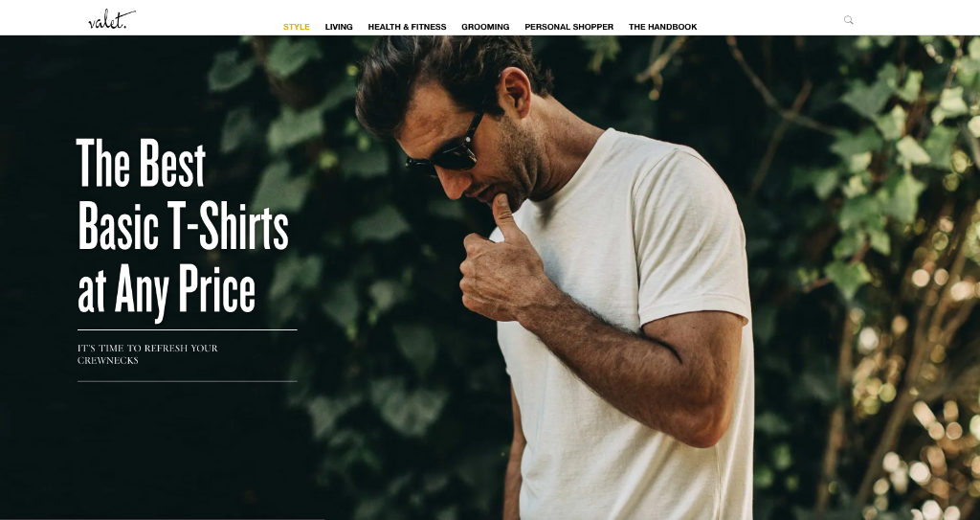The image size is (980, 520).
Task: Click "at Any Price" headline text
Action: tap(167, 291)
